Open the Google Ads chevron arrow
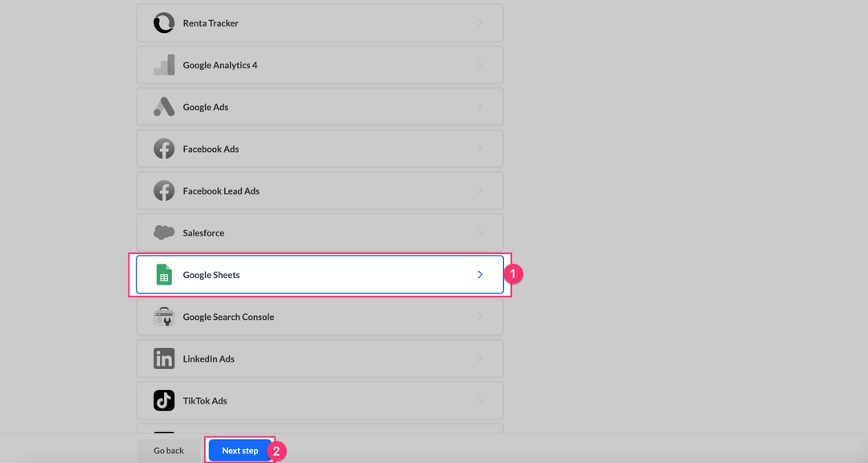 [x=480, y=107]
